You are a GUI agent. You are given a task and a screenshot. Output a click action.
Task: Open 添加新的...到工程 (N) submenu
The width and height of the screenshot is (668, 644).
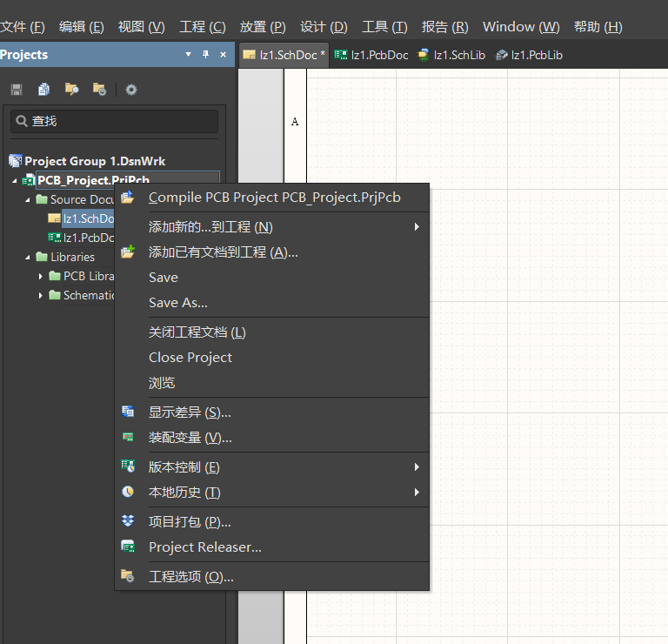[x=271, y=227]
